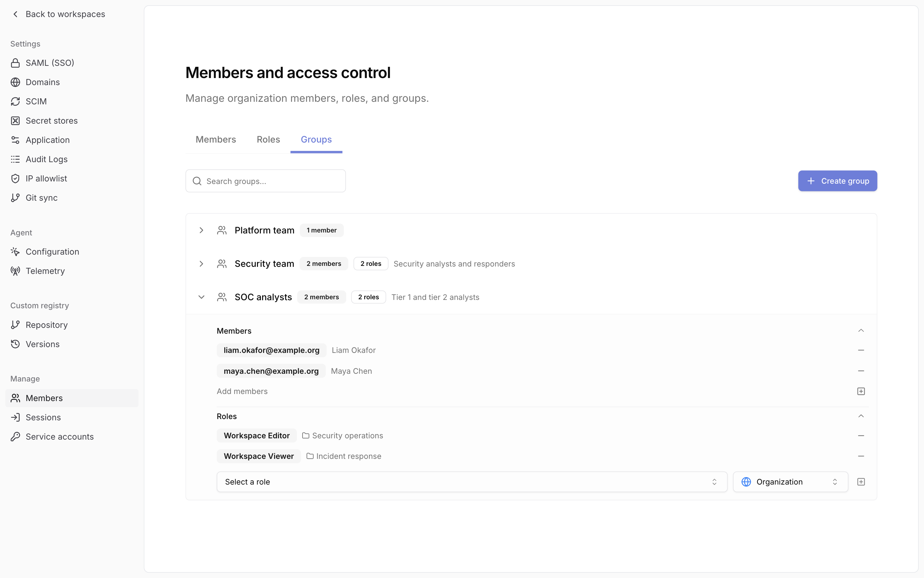This screenshot has height=578, width=924.
Task: Open Agent Configuration page
Action: pyautogui.click(x=72, y=251)
